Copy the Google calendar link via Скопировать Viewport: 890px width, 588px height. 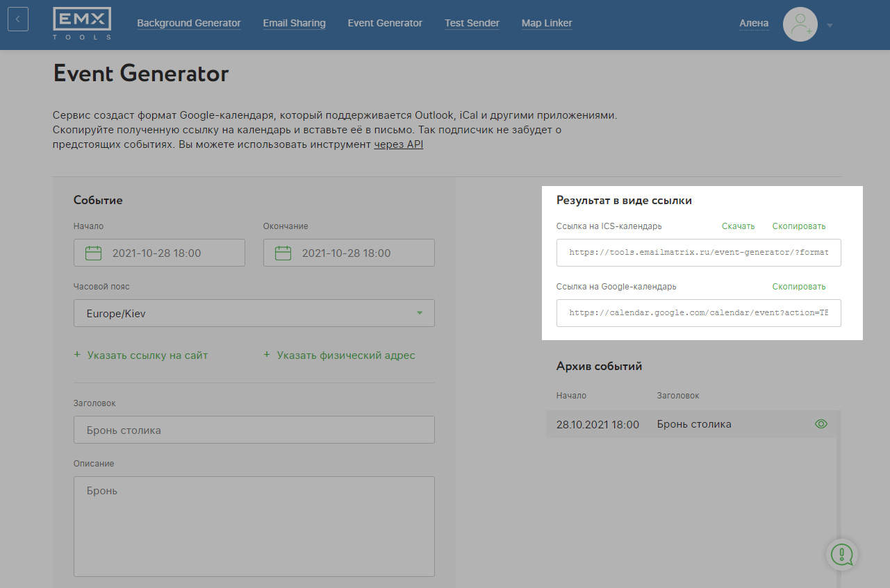coord(798,287)
